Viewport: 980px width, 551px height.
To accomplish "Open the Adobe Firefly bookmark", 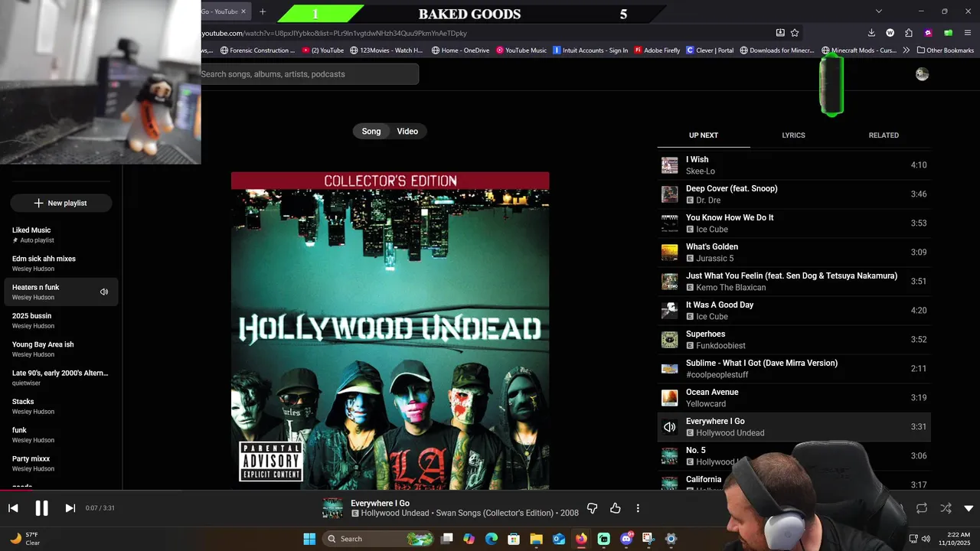I will click(657, 51).
